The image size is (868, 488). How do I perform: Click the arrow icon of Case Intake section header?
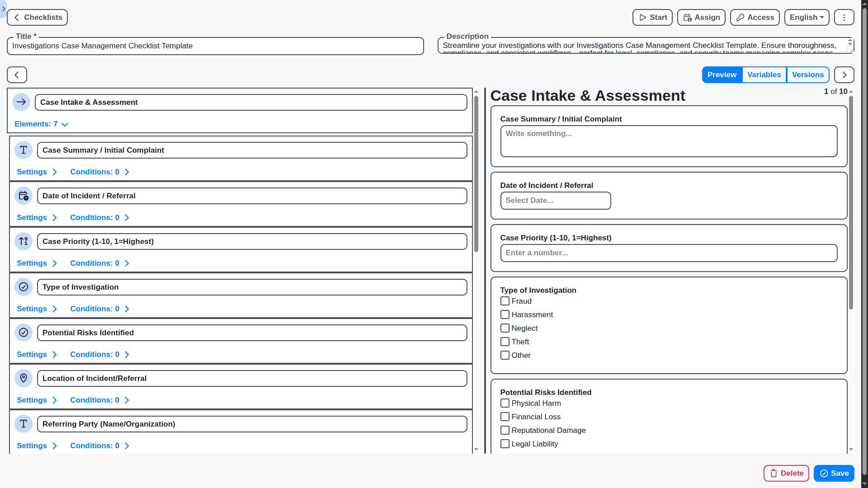pyautogui.click(x=21, y=102)
